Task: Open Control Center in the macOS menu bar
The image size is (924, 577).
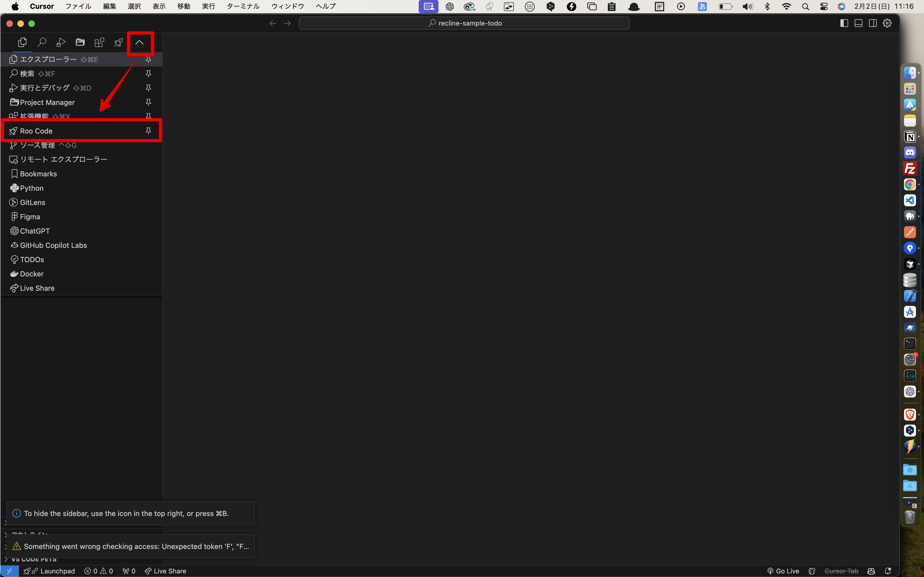Action: 824,6
